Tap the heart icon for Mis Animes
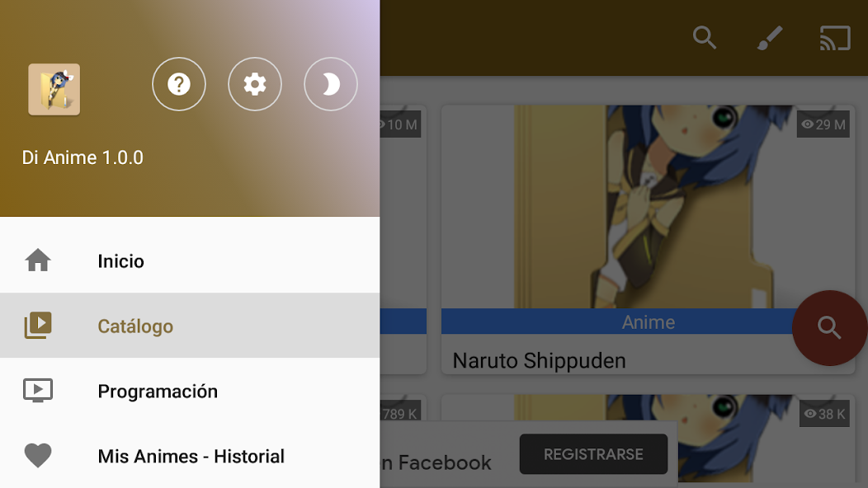Image resolution: width=868 pixels, height=488 pixels. pyautogui.click(x=38, y=456)
